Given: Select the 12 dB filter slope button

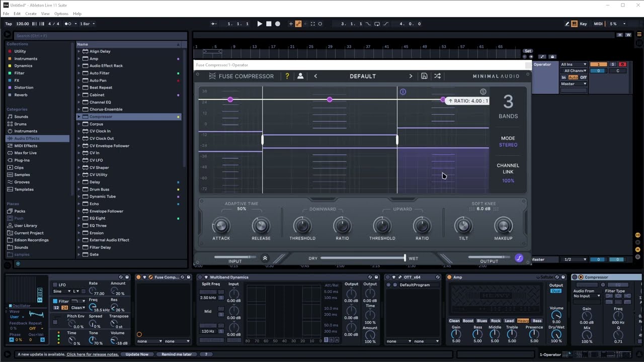Looking at the screenshot, I should pos(56,308).
